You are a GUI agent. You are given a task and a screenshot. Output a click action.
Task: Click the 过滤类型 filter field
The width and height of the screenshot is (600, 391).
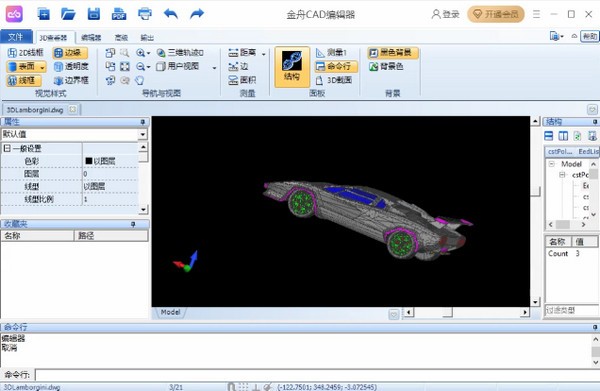pos(572,310)
